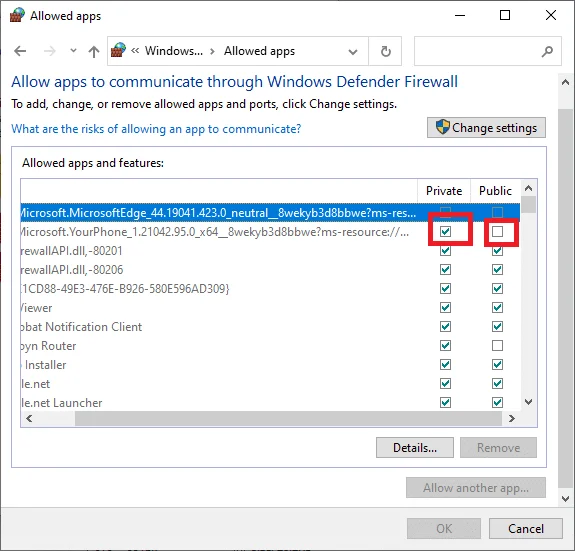Image resolution: width=575 pixels, height=551 pixels.
Task: Check Public box for the Router entry
Action: pyautogui.click(x=497, y=346)
